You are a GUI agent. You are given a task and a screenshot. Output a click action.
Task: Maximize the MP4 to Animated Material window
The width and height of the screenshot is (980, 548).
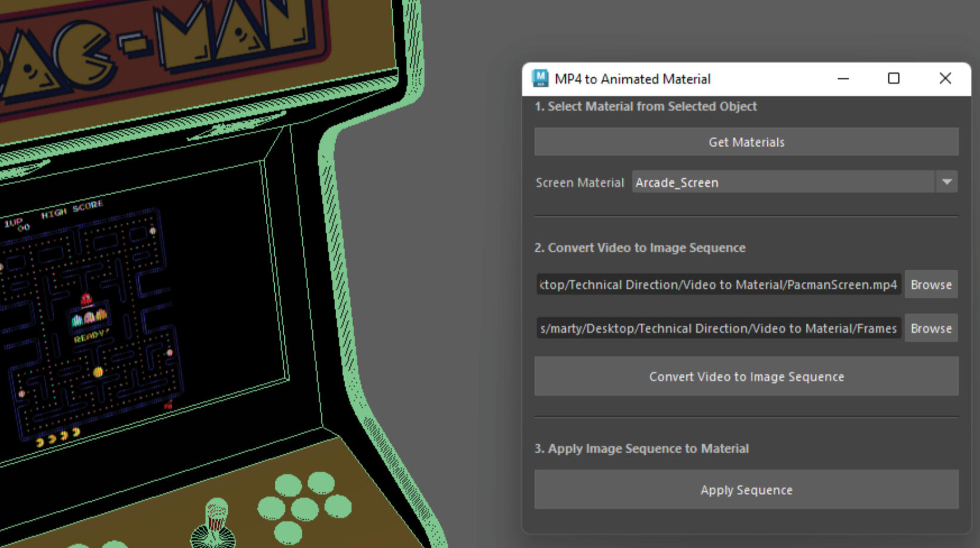[x=894, y=79]
